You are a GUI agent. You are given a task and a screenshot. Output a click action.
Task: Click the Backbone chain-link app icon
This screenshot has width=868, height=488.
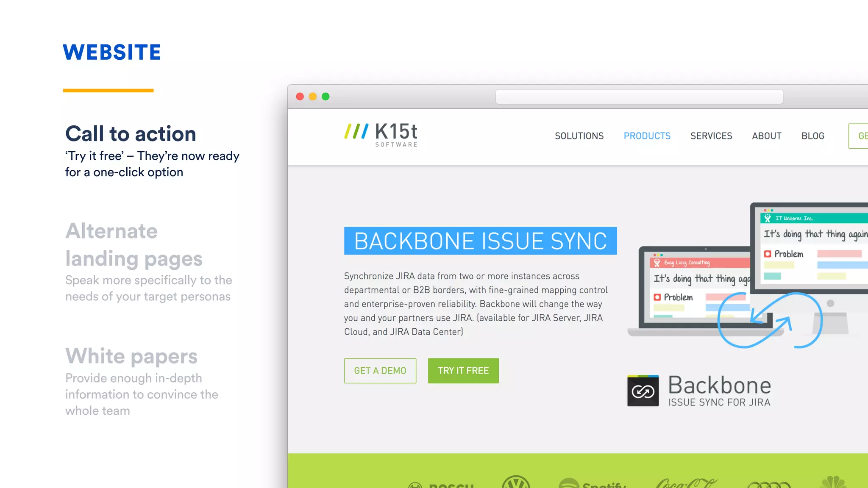(x=643, y=391)
